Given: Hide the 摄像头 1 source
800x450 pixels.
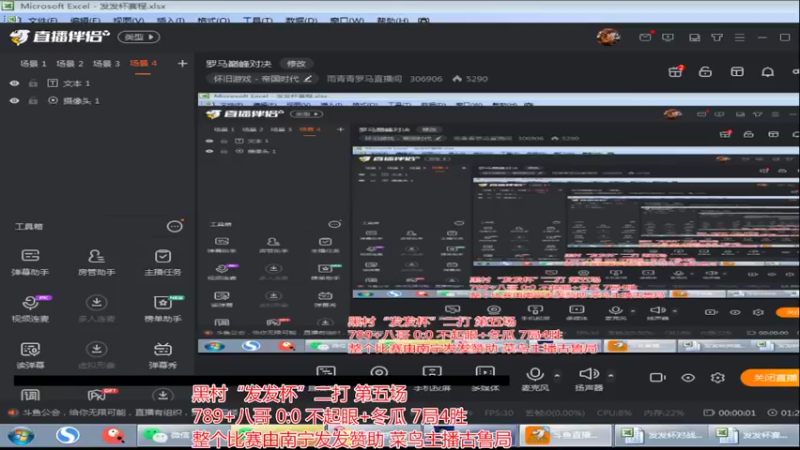Looking at the screenshot, I should pos(14,101).
